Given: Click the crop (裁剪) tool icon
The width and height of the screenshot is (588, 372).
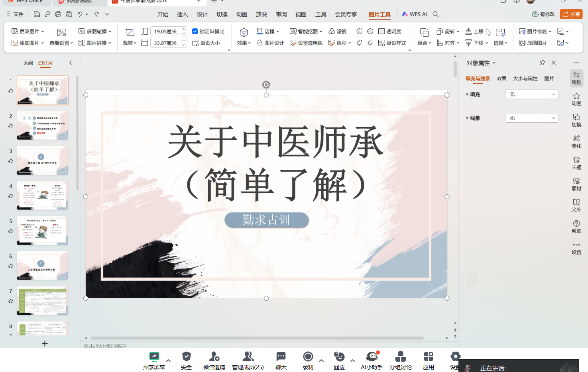Looking at the screenshot, I should pyautogui.click(x=130, y=32).
